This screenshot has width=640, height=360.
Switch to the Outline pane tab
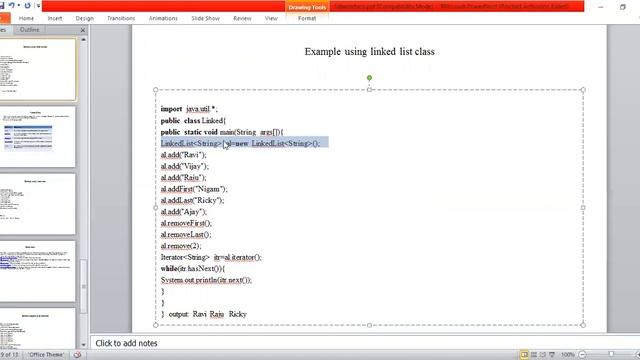[x=29, y=30]
